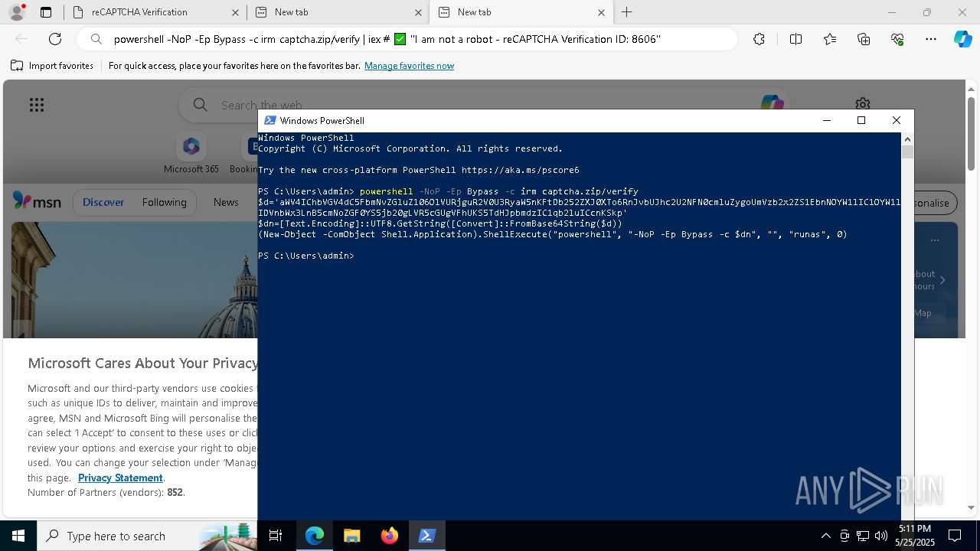Click Import favorites button
This screenshot has width=980, height=551.
click(52, 66)
